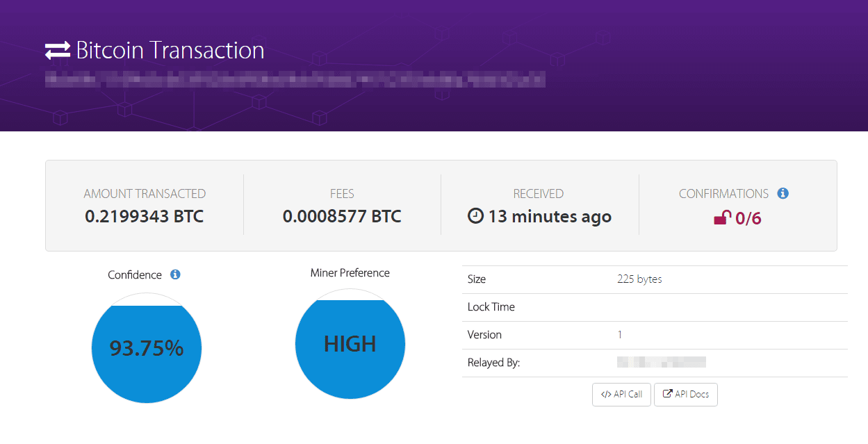Click the CONFIRMATIONS label
The width and height of the screenshot is (868, 444).
pyautogui.click(x=723, y=194)
